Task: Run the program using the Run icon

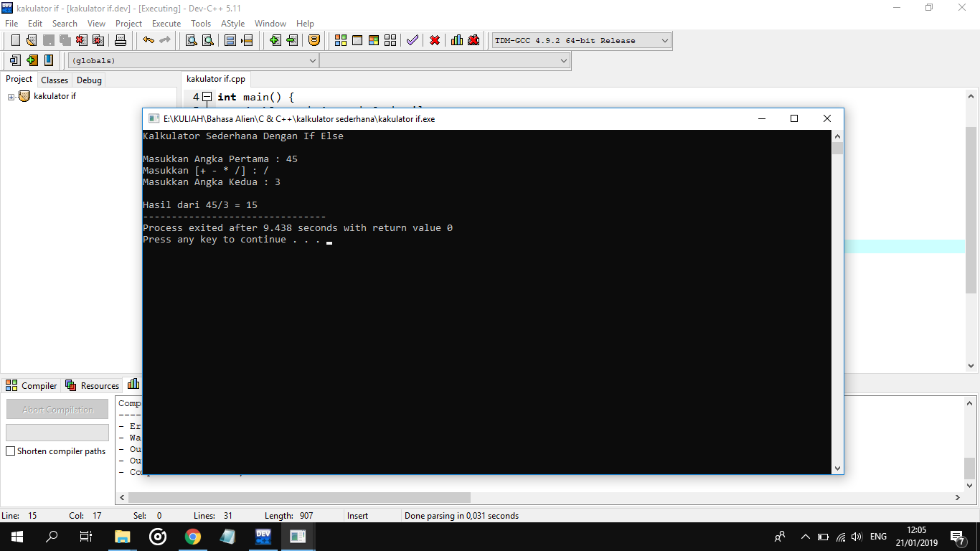Action: coord(357,40)
